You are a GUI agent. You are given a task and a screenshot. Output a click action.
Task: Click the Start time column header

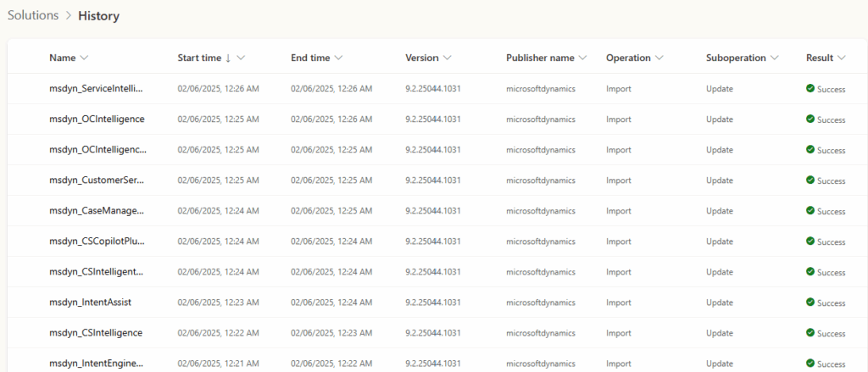click(198, 58)
